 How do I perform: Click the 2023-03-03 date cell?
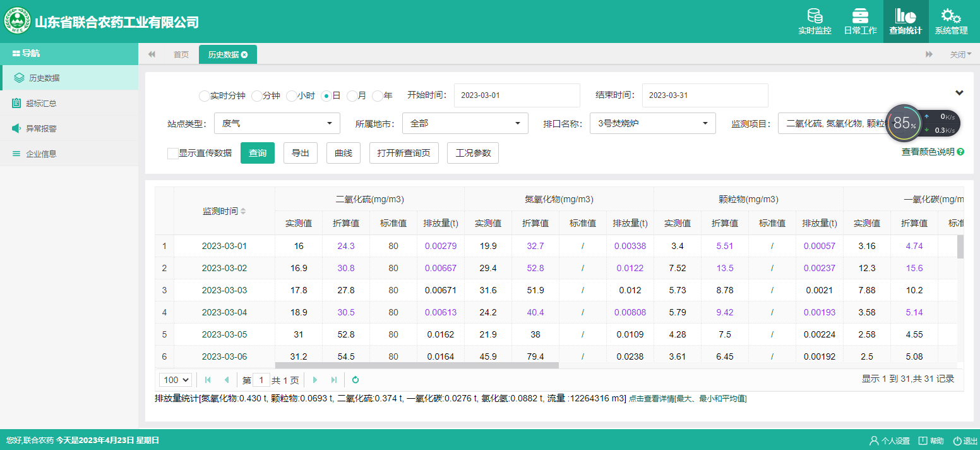click(224, 290)
